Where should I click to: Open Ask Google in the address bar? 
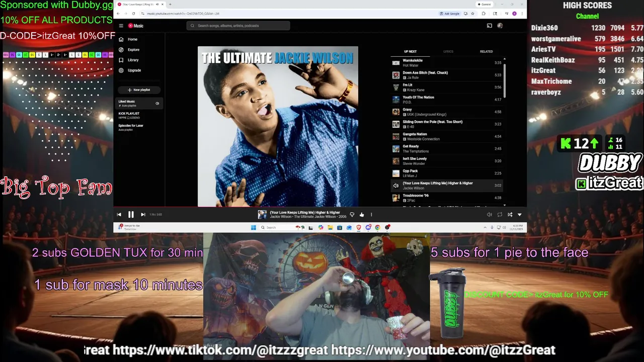tap(450, 14)
